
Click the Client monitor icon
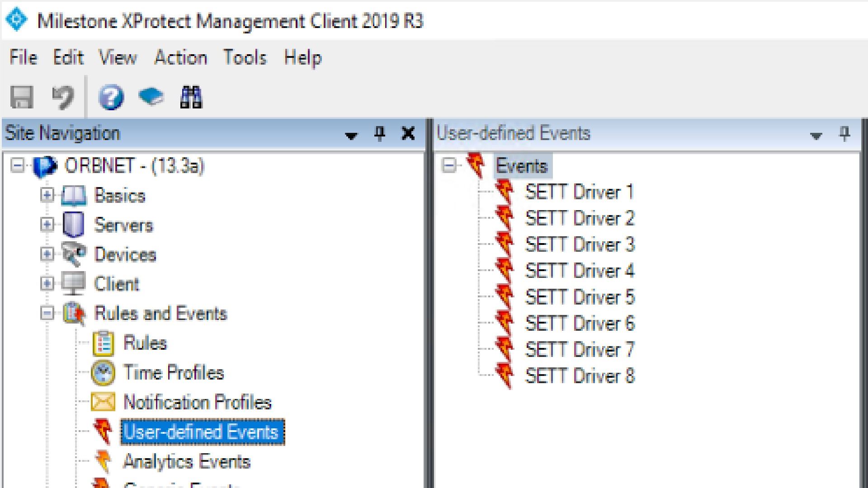coord(73,284)
